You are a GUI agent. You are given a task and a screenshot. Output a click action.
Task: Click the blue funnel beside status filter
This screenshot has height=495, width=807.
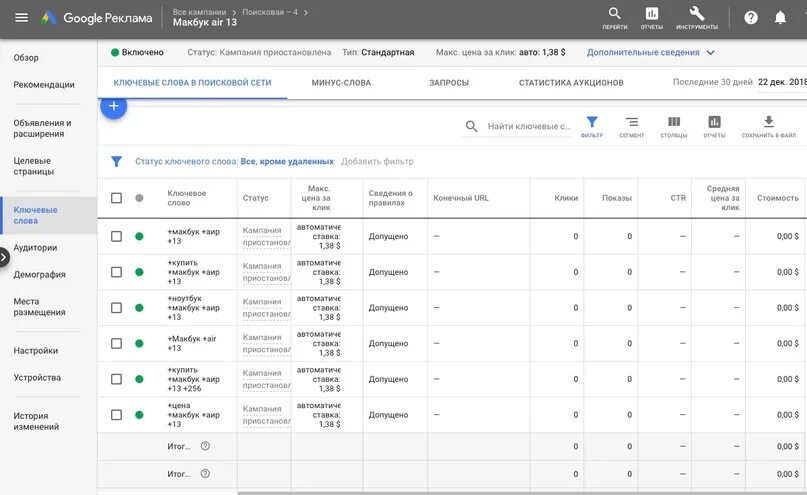point(116,162)
